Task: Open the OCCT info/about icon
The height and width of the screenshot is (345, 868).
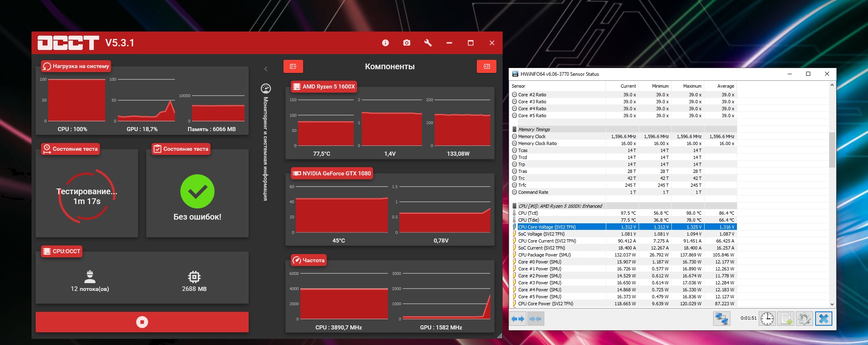Action: [x=385, y=43]
